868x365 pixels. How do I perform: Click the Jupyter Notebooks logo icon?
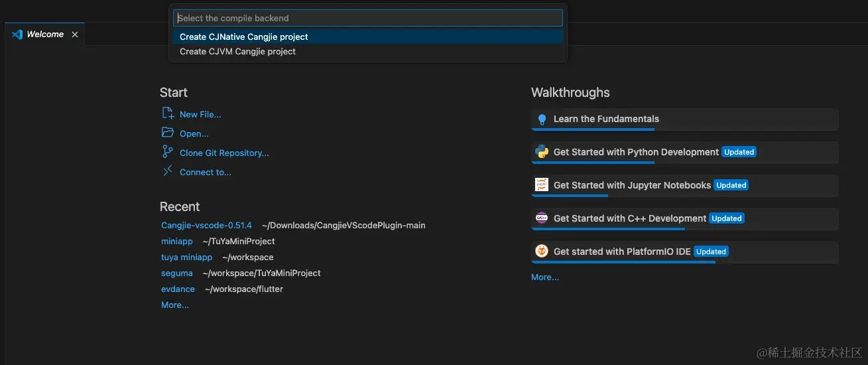click(542, 185)
